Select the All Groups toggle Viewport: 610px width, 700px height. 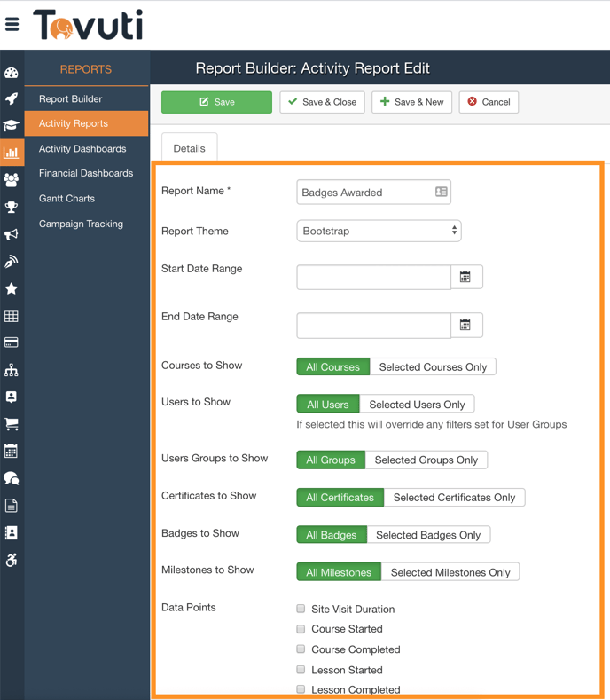click(331, 460)
